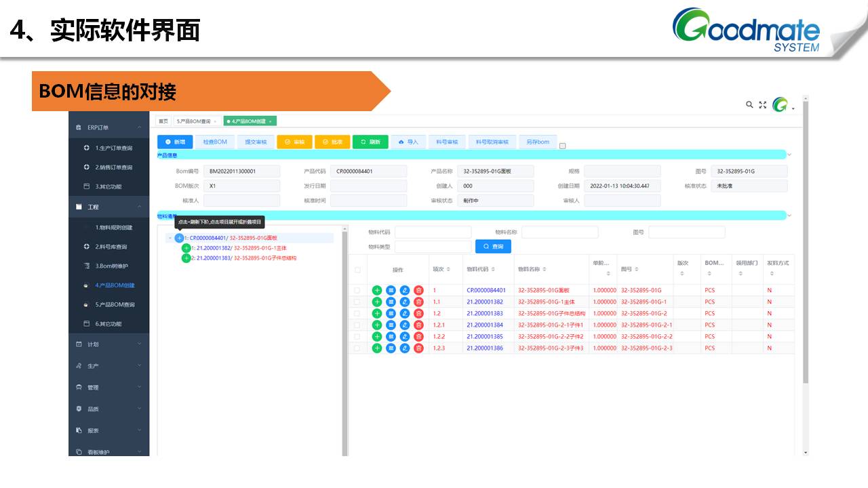This screenshot has width=868, height=488.
Task: Click the blue edit icon in row 1.2
Action: (x=405, y=313)
